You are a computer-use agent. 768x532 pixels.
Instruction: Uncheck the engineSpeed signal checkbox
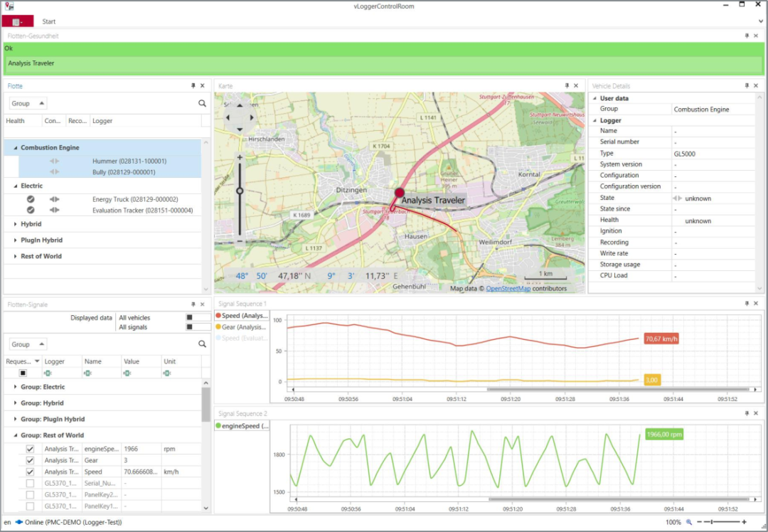[x=30, y=449]
